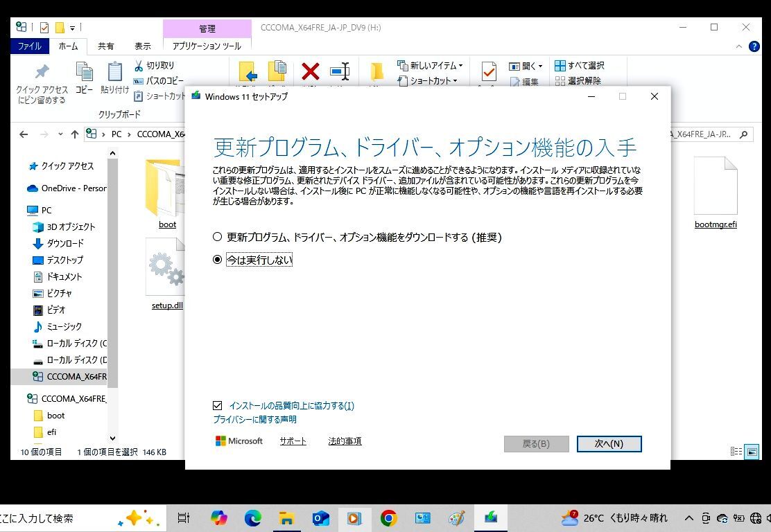This screenshot has width=771, height=532.
Task: Click the Properties checkmark icon in ribbon
Action: [x=488, y=72]
